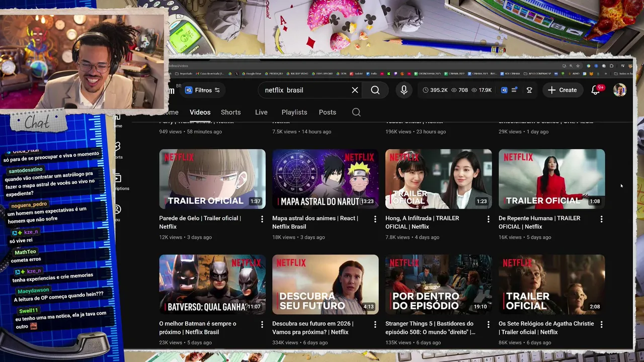Click title De Repente Humana | TRAILER OFICIAL
Image resolution: width=644 pixels, height=362 pixels.
tap(539, 222)
